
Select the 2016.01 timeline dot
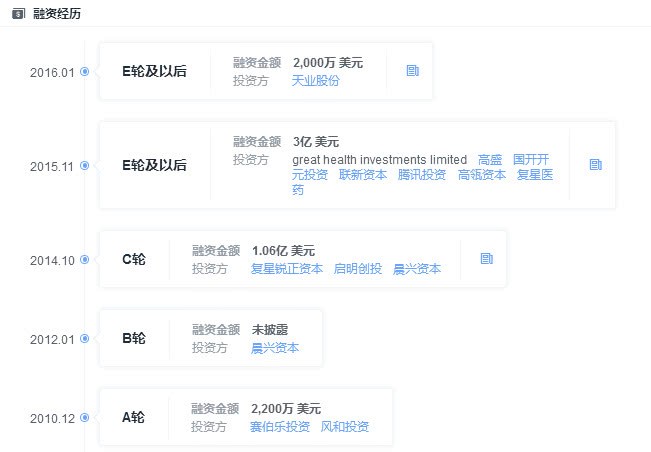point(85,72)
